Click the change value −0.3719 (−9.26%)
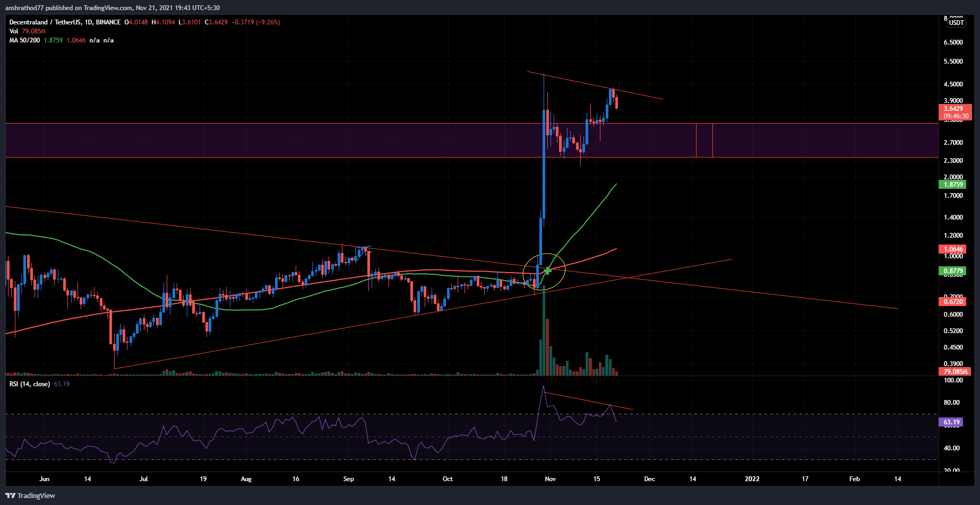Screen dimensions: 980x505 tap(255, 22)
